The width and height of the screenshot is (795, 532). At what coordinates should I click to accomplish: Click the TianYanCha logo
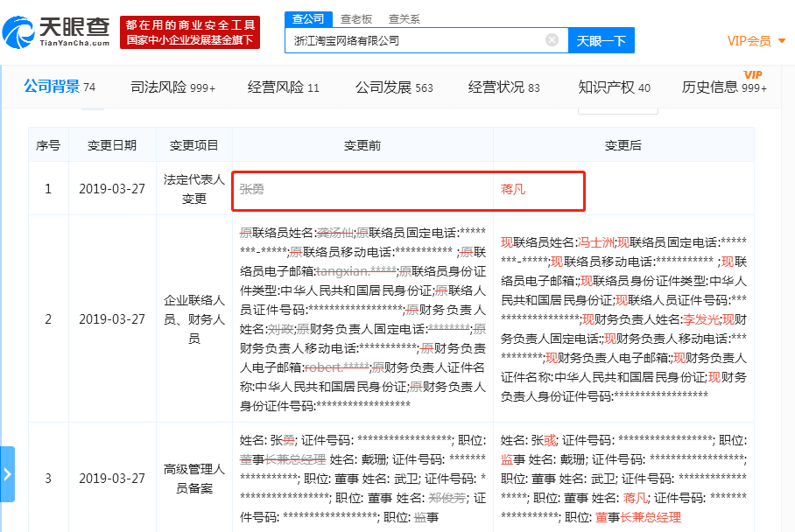[53, 31]
